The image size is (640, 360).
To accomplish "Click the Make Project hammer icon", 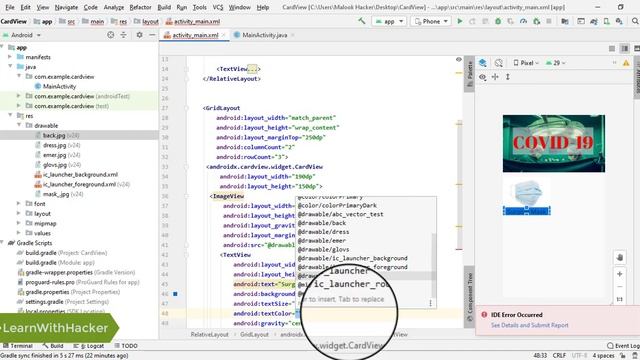I will click(x=362, y=21).
